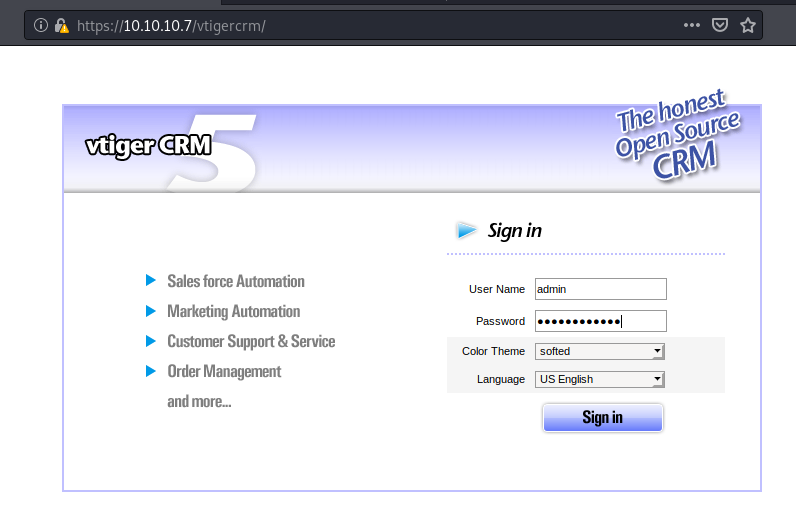Image resolution: width=796 pixels, height=515 pixels.
Task: Click the Color Theme label
Action: click(493, 351)
